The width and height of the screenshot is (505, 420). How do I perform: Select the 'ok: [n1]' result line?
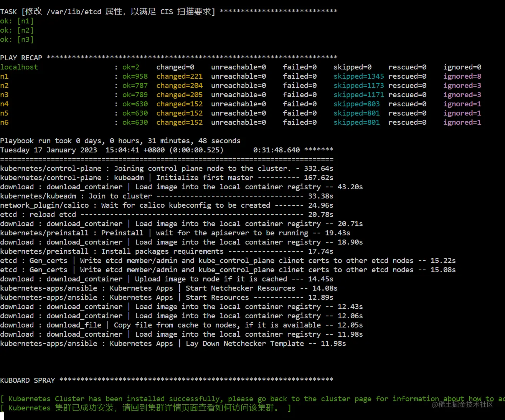[x=17, y=21]
